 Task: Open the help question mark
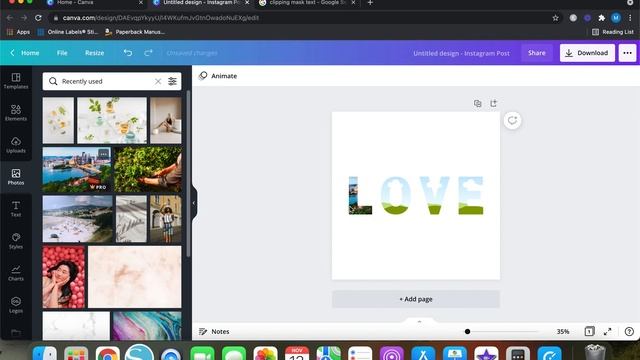629,331
